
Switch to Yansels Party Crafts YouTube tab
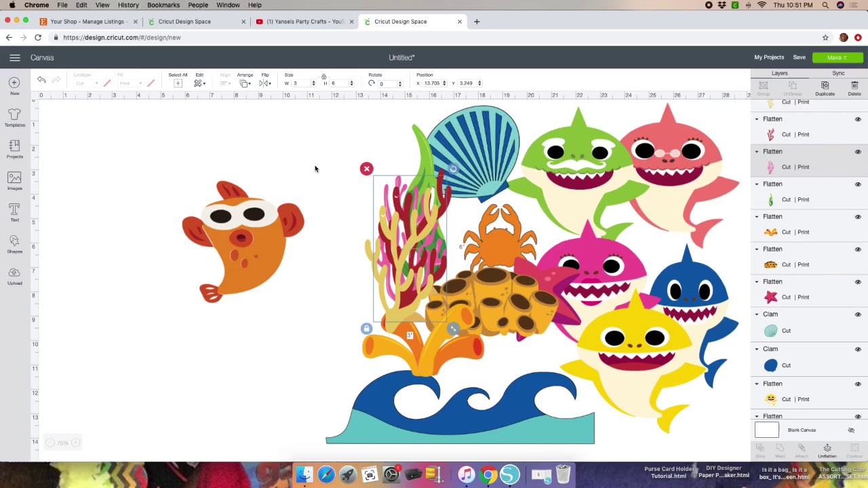[304, 22]
